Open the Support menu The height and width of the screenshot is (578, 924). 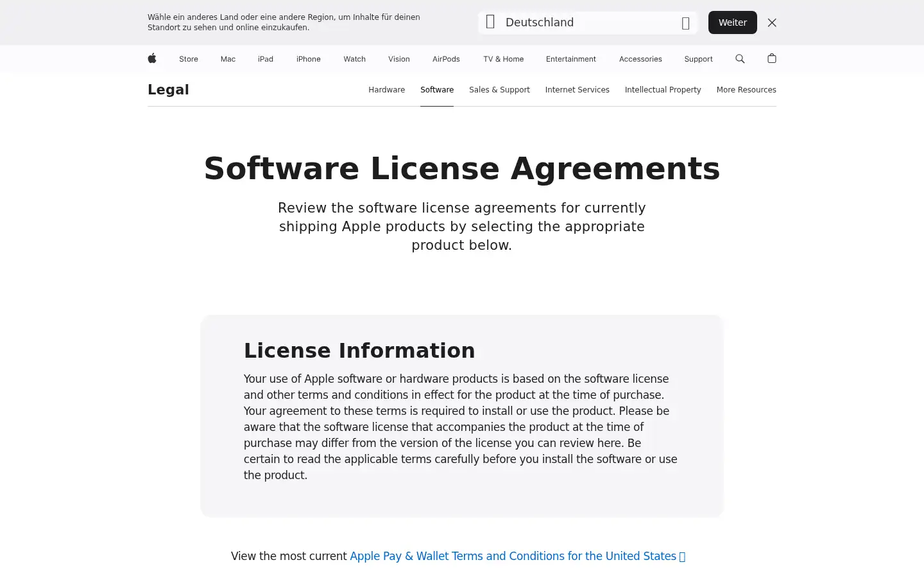699,59
